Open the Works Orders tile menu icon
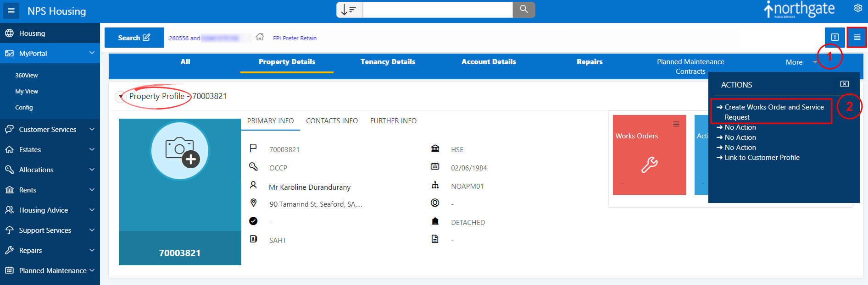The image size is (868, 285). coord(676,124)
